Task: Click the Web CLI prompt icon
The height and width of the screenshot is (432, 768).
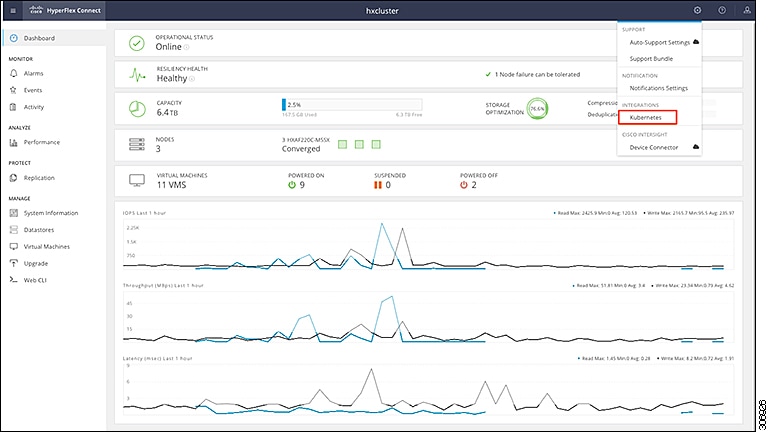Action: click(x=13, y=280)
